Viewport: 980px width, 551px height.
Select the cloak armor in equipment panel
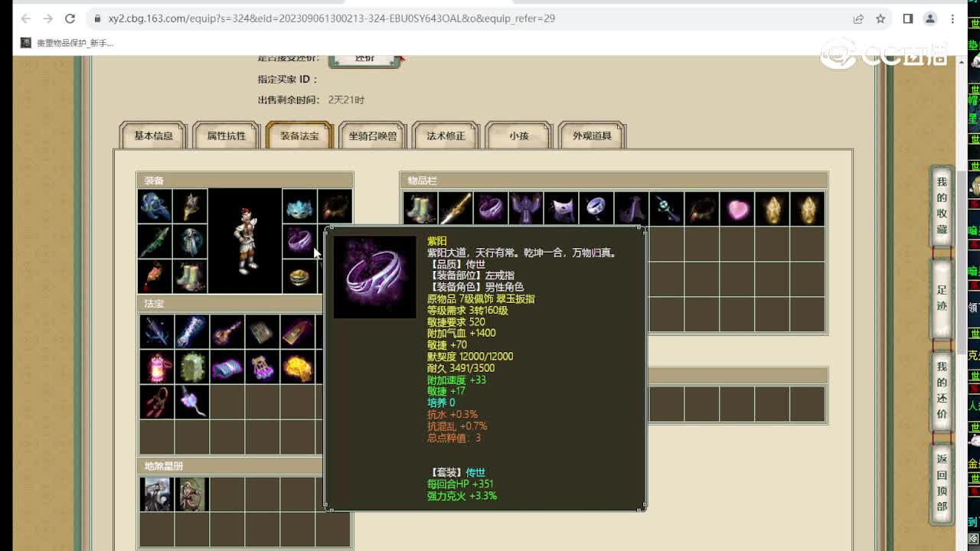(191, 242)
